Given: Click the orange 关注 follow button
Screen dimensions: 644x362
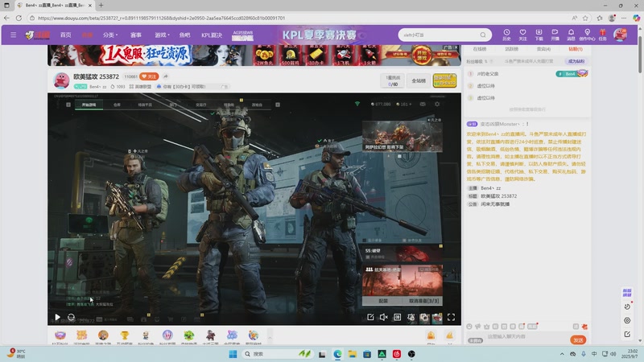Looking at the screenshot, I should 149,76.
